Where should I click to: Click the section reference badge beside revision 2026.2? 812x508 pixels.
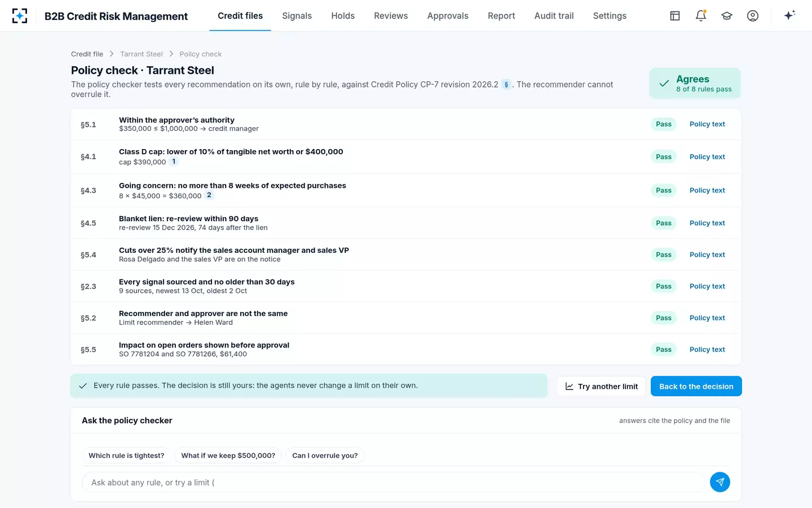(x=506, y=85)
